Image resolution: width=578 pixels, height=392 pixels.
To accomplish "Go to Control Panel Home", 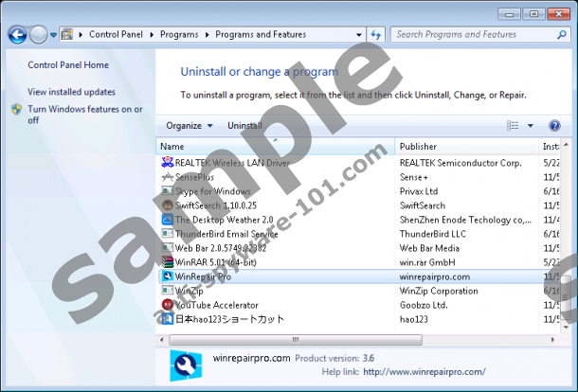I will [68, 65].
